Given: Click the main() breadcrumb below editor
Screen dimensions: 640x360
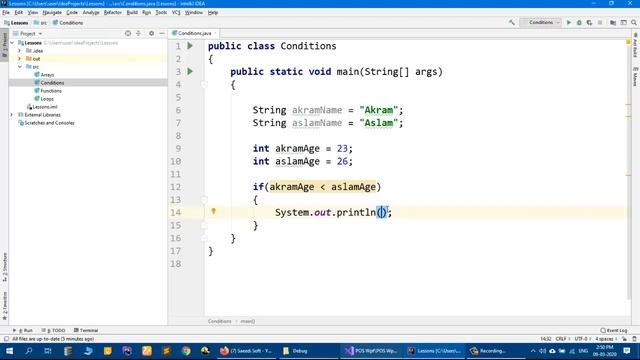Looking at the screenshot, I should [x=247, y=321].
